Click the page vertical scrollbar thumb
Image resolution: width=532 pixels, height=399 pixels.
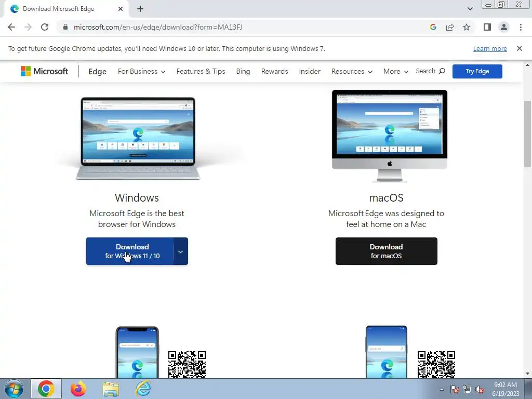coord(527,134)
